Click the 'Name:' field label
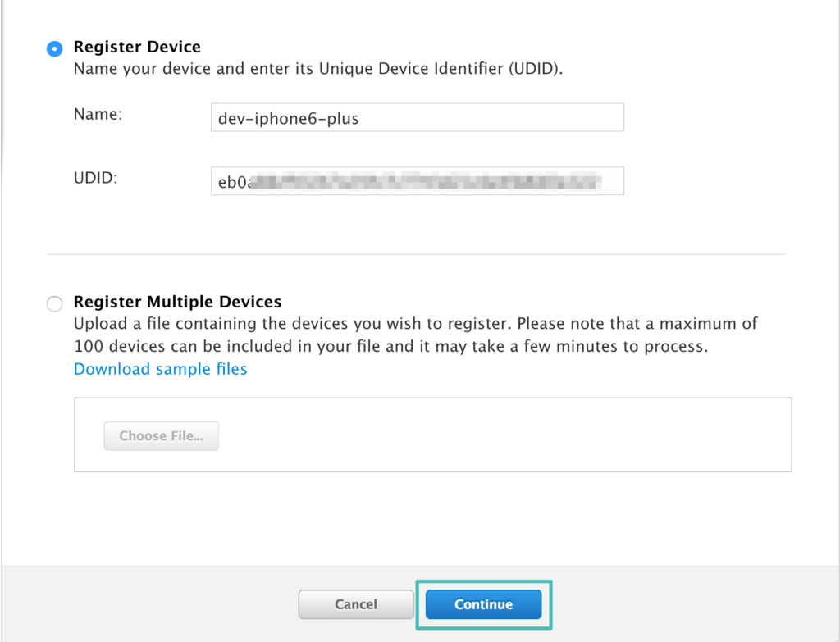 coord(98,114)
